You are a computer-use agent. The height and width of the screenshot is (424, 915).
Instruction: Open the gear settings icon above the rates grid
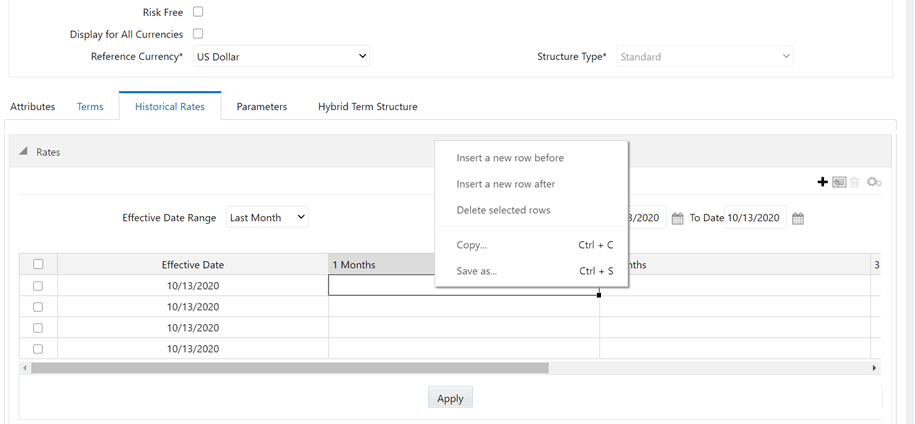(x=874, y=183)
